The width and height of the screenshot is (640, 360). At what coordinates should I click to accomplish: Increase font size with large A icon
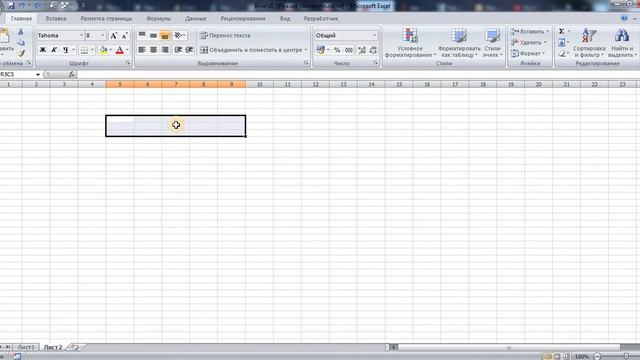pos(114,36)
